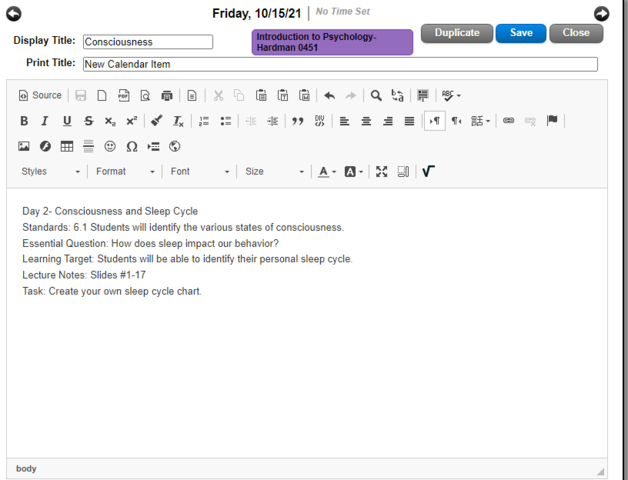Justify the text
This screenshot has height=480, width=628.
tap(409, 121)
